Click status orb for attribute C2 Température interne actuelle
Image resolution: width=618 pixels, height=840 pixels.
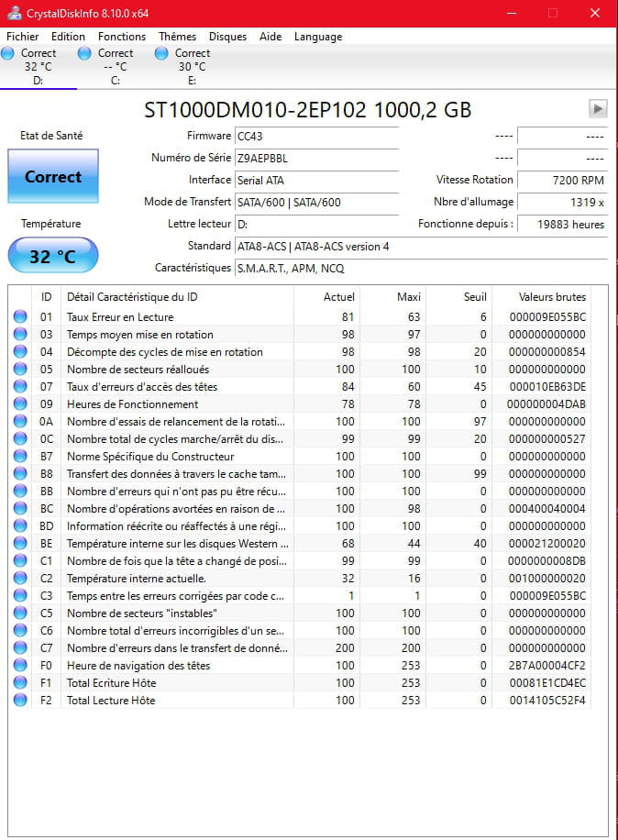point(20,578)
